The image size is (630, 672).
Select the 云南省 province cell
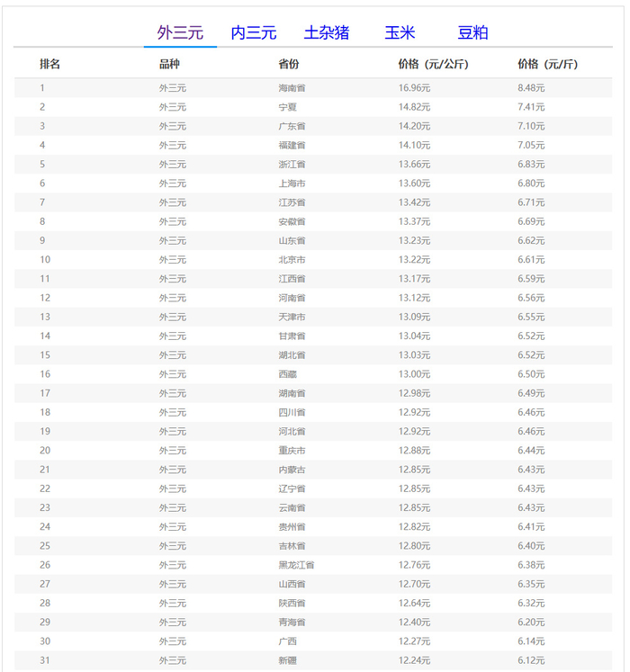click(292, 508)
